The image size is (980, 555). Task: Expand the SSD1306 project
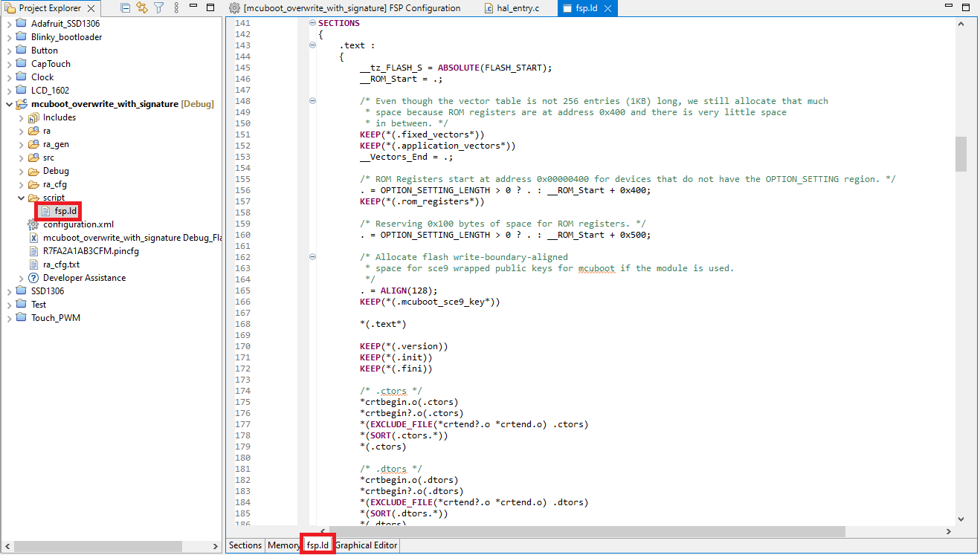tap(8, 291)
